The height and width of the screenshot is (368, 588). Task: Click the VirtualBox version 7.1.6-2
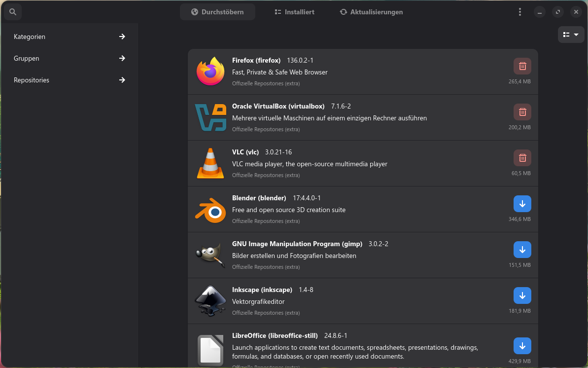coord(341,106)
